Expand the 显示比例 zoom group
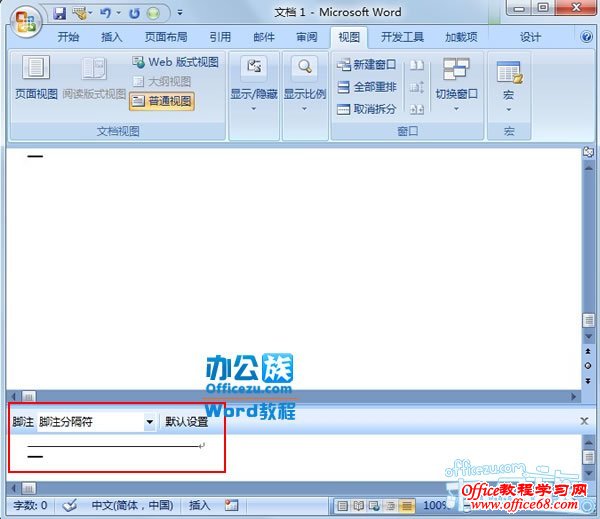The width and height of the screenshot is (600, 519). 305,84
